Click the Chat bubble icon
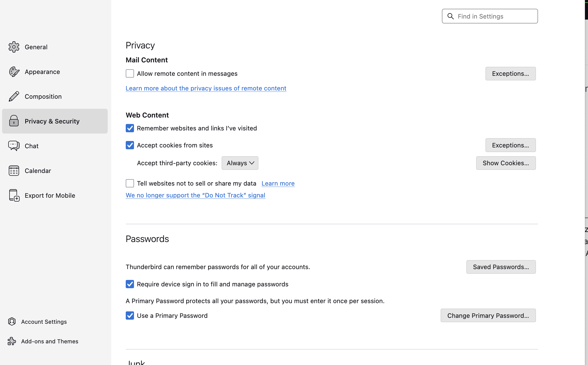The height and width of the screenshot is (365, 588). (x=14, y=146)
